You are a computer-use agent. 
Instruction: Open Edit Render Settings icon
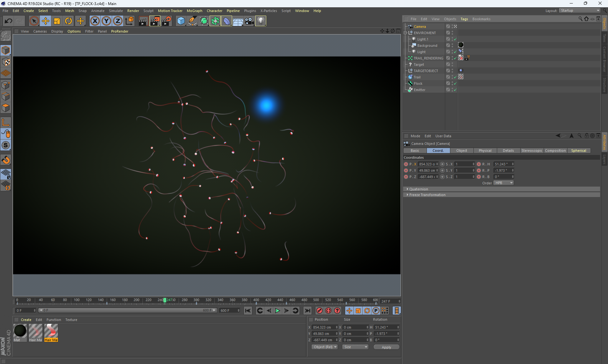pyautogui.click(x=166, y=21)
